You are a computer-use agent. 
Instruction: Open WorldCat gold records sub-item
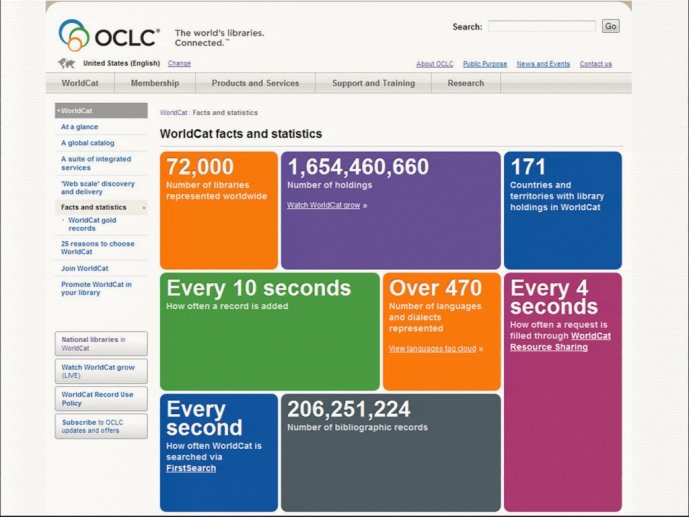(92, 224)
